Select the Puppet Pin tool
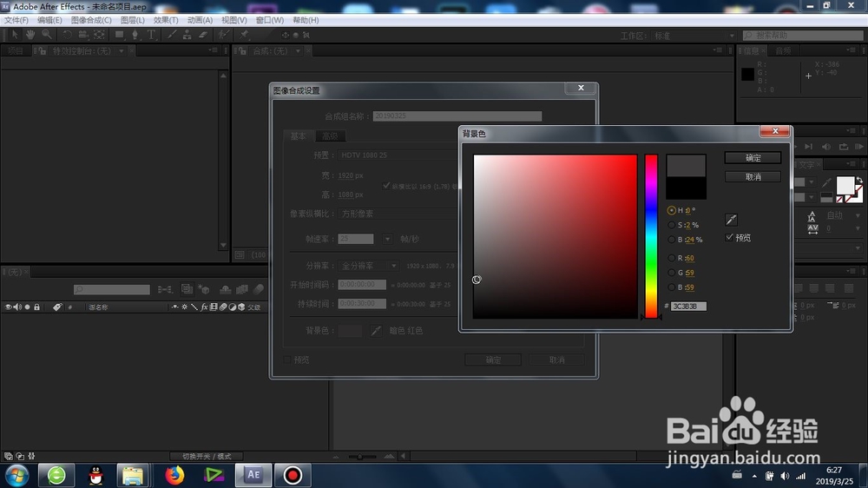This screenshot has width=868, height=488. pos(244,35)
